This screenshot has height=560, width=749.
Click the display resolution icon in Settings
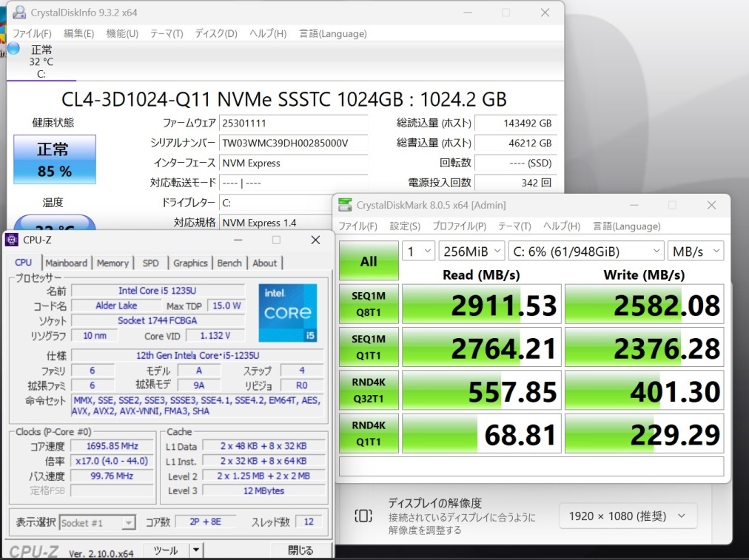click(x=363, y=516)
